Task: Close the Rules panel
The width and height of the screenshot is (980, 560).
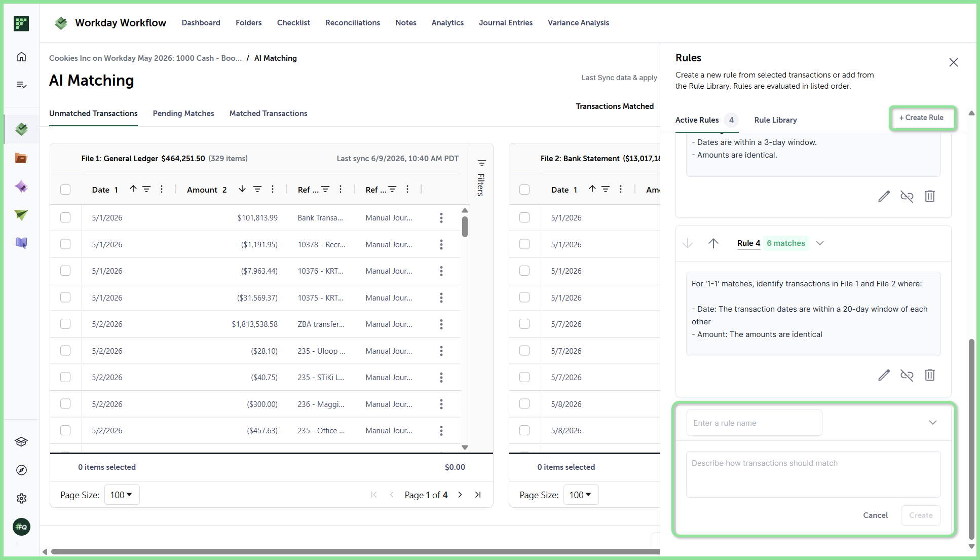Action: tap(954, 62)
